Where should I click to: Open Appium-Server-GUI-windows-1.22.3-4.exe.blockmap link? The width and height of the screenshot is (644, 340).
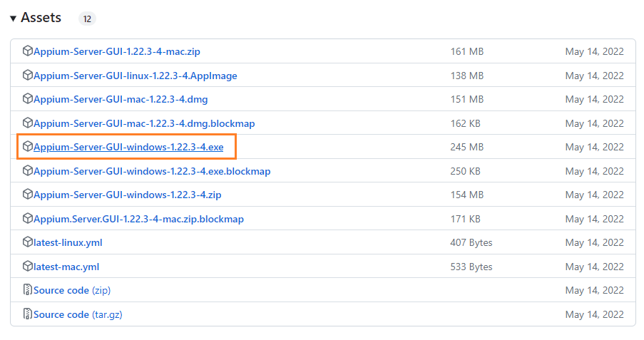pyautogui.click(x=152, y=171)
